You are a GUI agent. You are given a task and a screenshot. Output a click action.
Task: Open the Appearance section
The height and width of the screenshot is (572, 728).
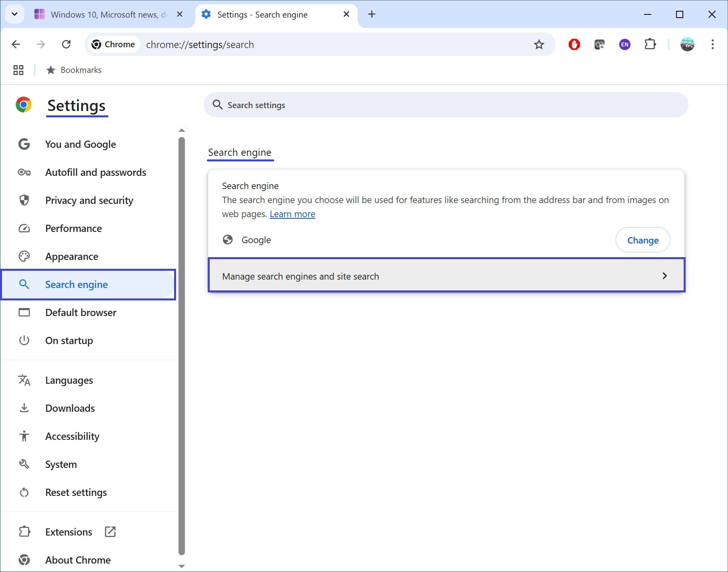(x=88, y=256)
